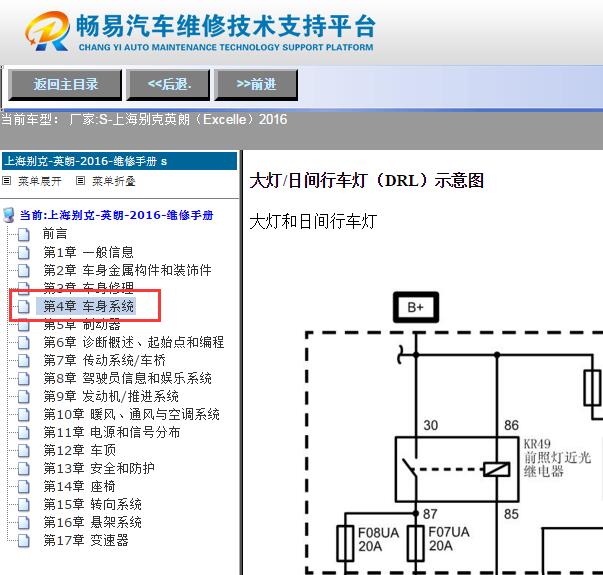Click the page icon beside 第9章
The image size is (603, 575).
tap(23, 397)
